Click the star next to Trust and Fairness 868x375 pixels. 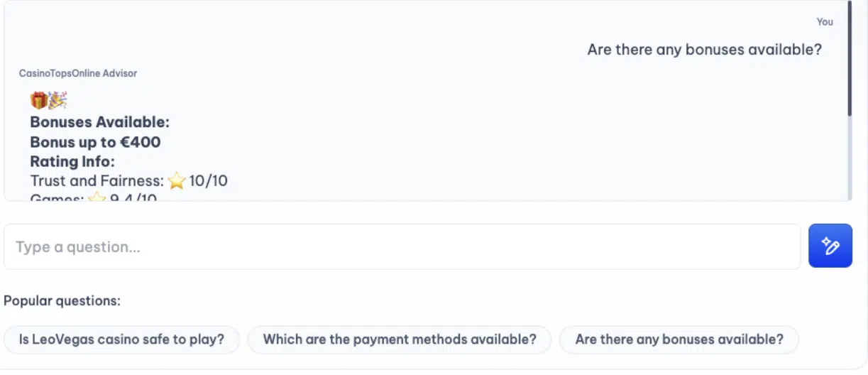177,181
